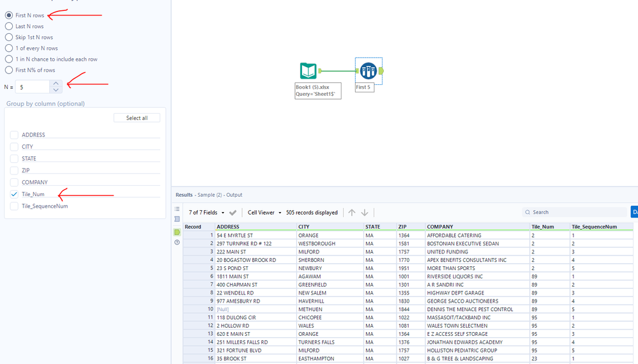The width and height of the screenshot is (638, 364).
Task: Select Skip 1st N rows option
Action: (8, 37)
